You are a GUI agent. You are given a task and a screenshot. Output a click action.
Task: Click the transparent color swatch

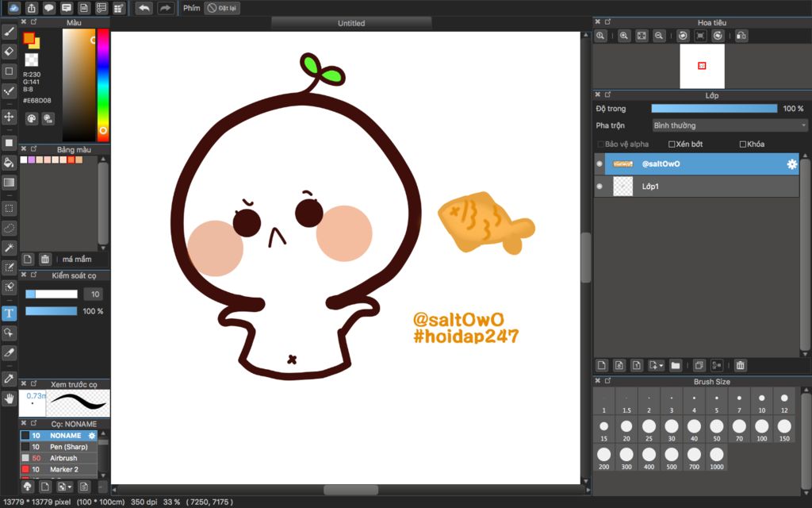[32, 60]
